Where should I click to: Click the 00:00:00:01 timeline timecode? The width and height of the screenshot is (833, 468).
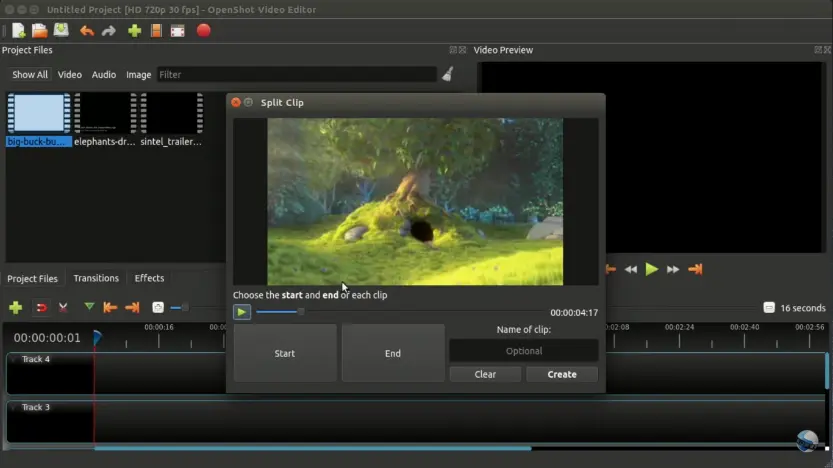47,338
